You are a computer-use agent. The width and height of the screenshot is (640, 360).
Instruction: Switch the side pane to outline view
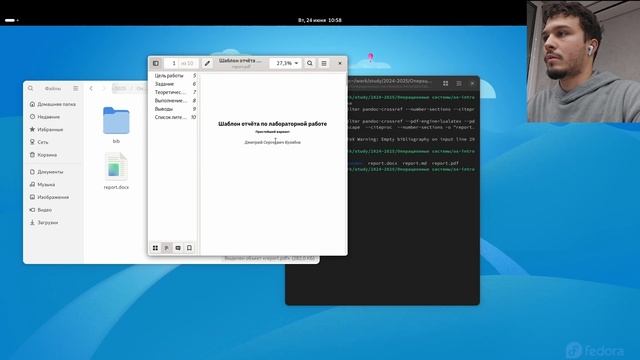pyautogui.click(x=167, y=248)
